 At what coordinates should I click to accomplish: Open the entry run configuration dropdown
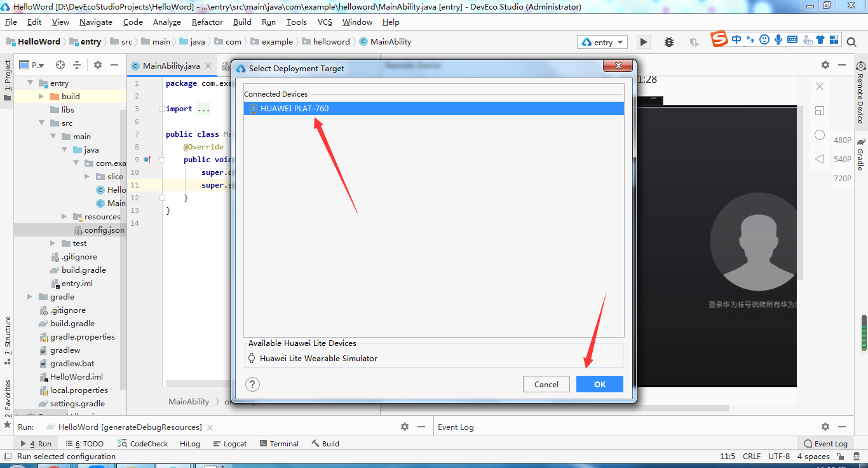602,42
